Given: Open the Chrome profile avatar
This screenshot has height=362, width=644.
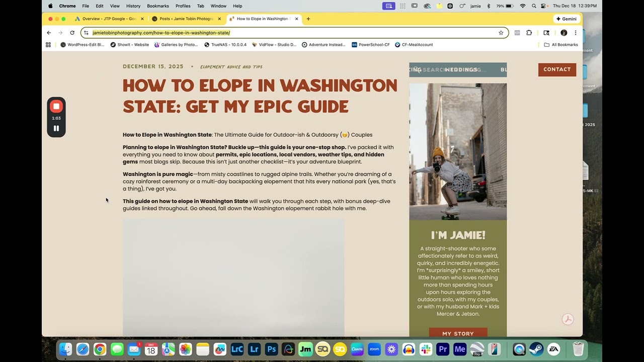Looking at the screenshot, I should (564, 33).
